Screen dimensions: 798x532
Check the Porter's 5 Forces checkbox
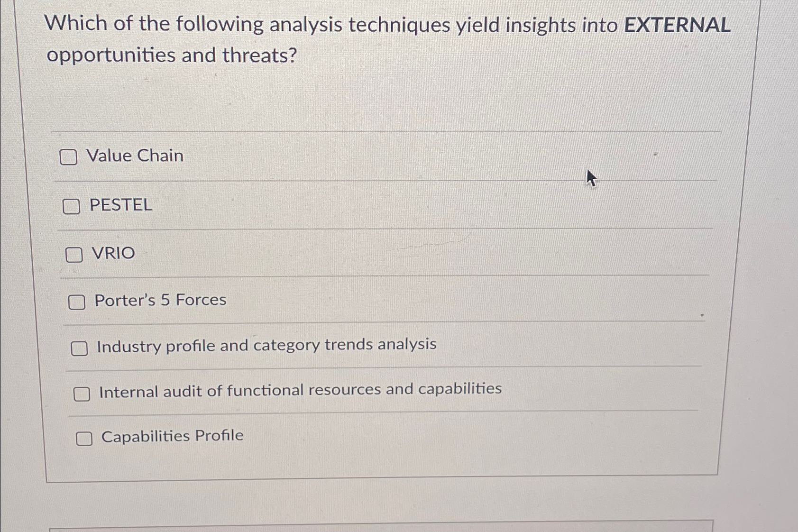tap(76, 302)
